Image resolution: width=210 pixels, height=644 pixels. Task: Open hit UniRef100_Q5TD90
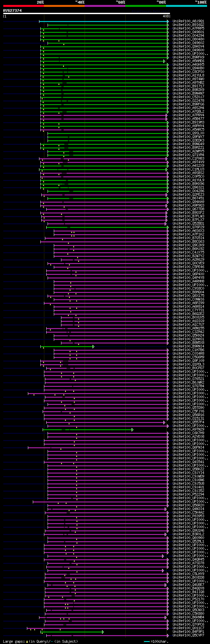188,408
